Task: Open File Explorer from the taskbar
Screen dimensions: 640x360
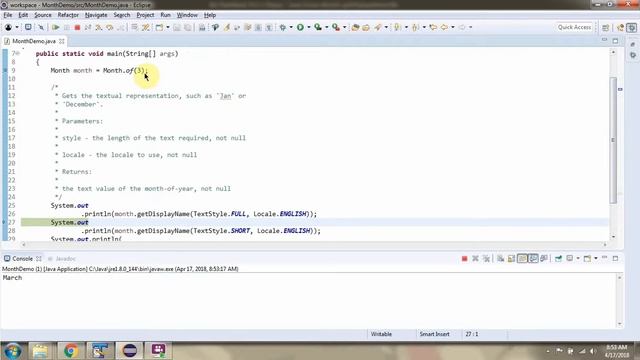Action: tap(40, 351)
